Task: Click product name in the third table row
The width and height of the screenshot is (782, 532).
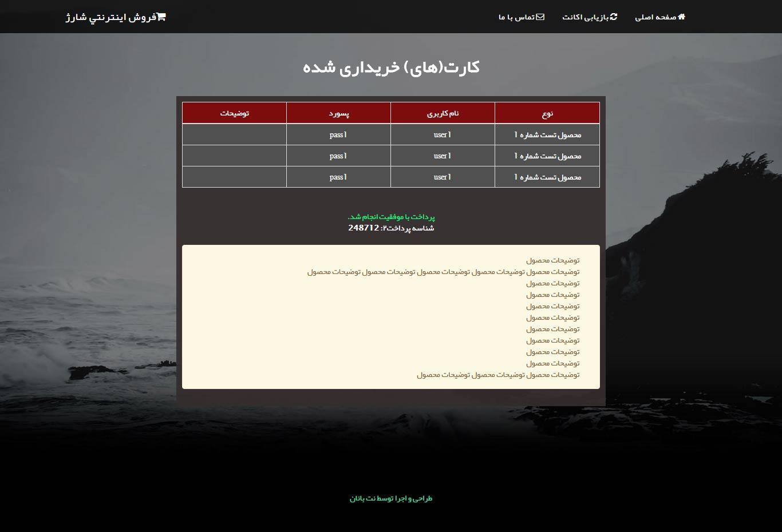Action: [x=547, y=177]
